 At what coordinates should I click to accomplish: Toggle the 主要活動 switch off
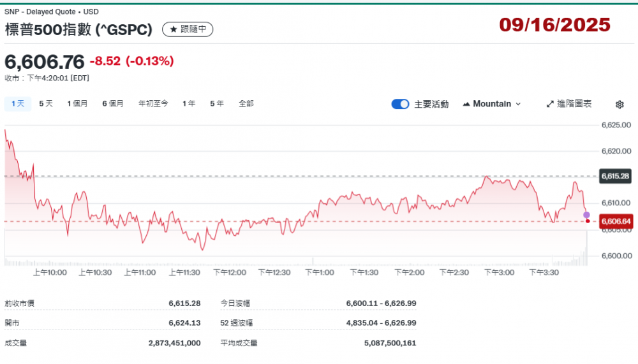click(x=400, y=104)
